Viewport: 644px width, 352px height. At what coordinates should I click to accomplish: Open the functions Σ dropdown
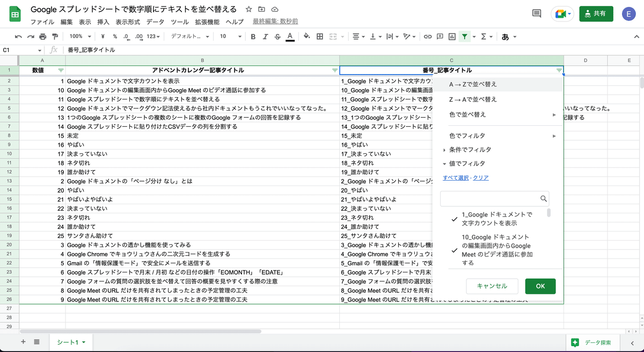point(486,37)
